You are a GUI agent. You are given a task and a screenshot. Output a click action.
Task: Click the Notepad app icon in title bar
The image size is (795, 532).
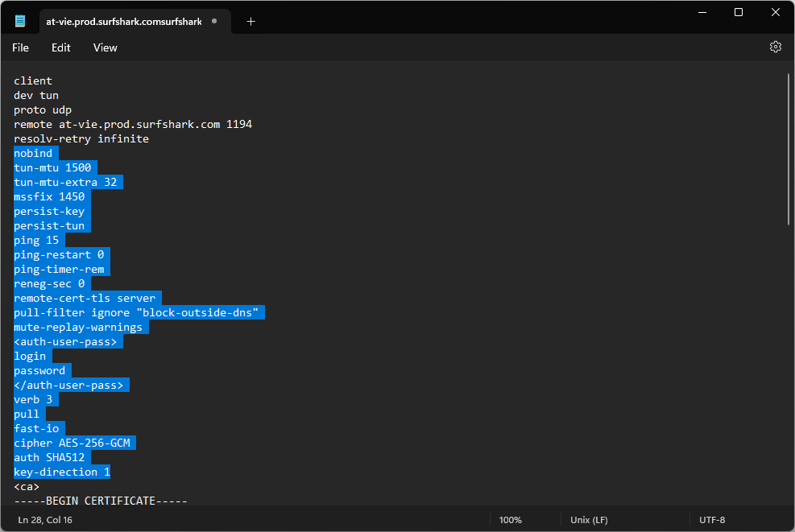20,21
